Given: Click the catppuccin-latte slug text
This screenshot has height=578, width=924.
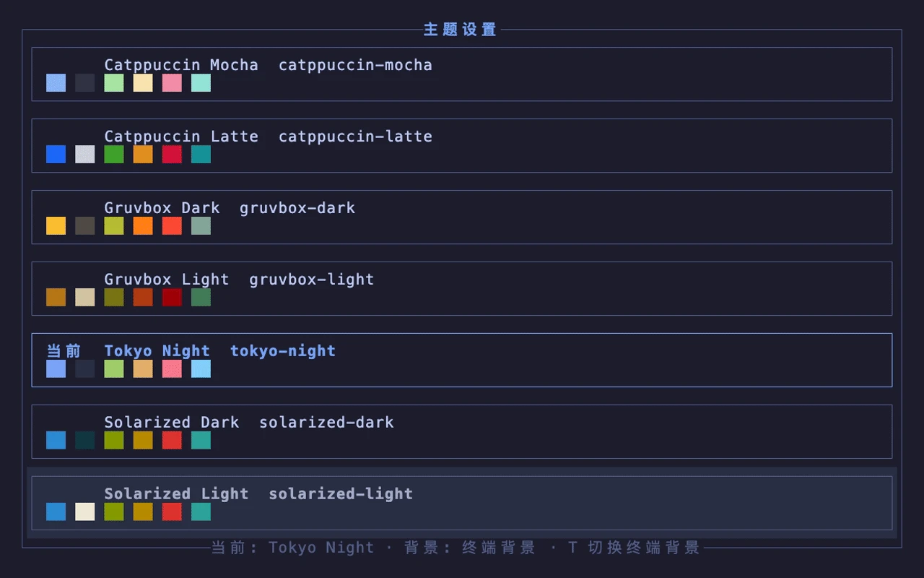Looking at the screenshot, I should (355, 137).
